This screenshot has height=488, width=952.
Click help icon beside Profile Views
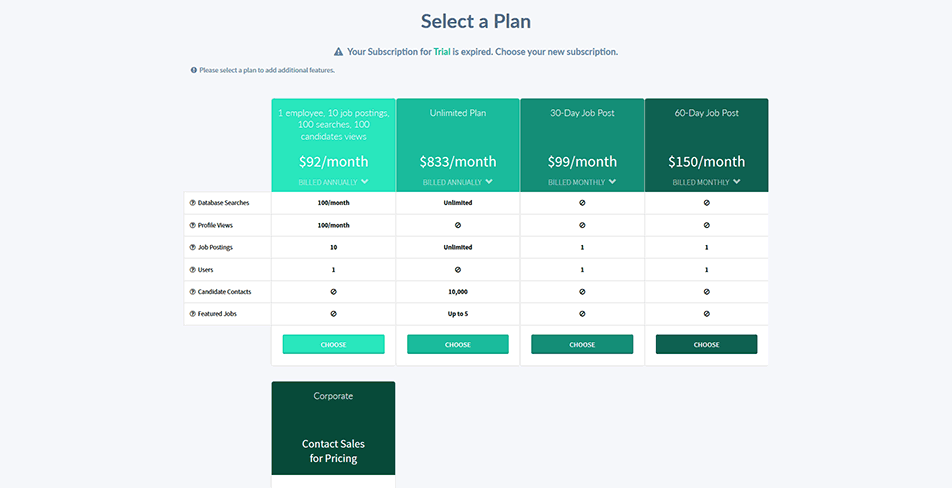coord(192,225)
